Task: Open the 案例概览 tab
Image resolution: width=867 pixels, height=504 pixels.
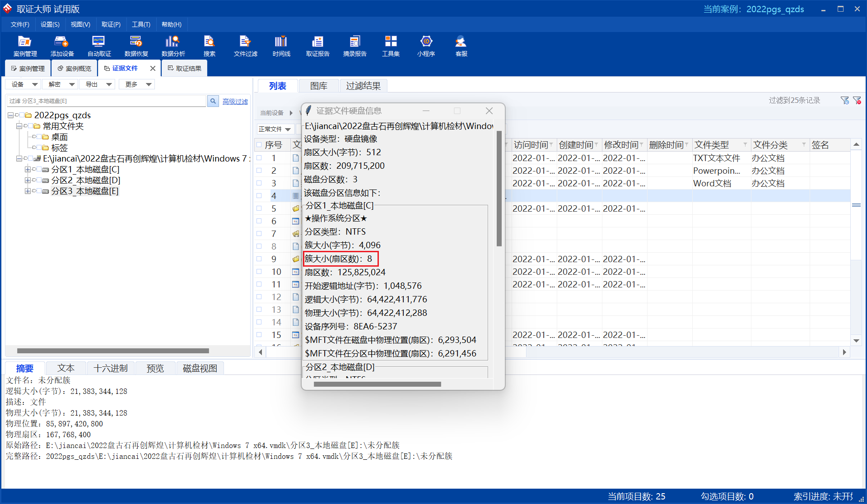Action: click(x=75, y=68)
